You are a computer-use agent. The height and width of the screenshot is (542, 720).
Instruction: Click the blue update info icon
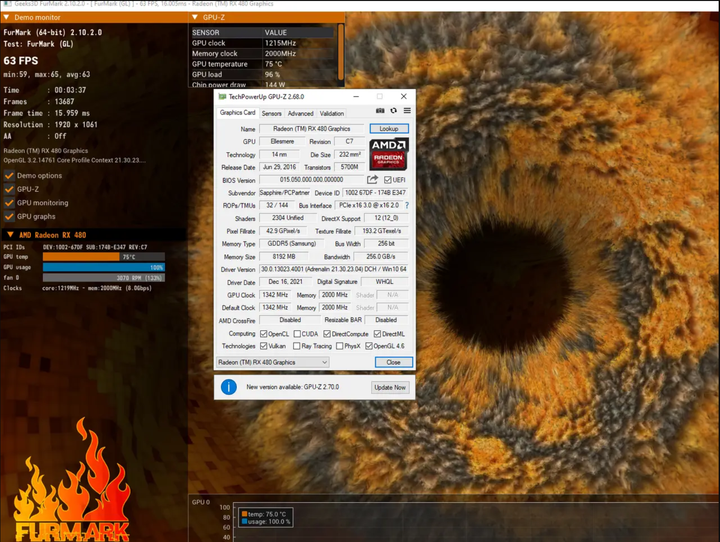(x=229, y=387)
